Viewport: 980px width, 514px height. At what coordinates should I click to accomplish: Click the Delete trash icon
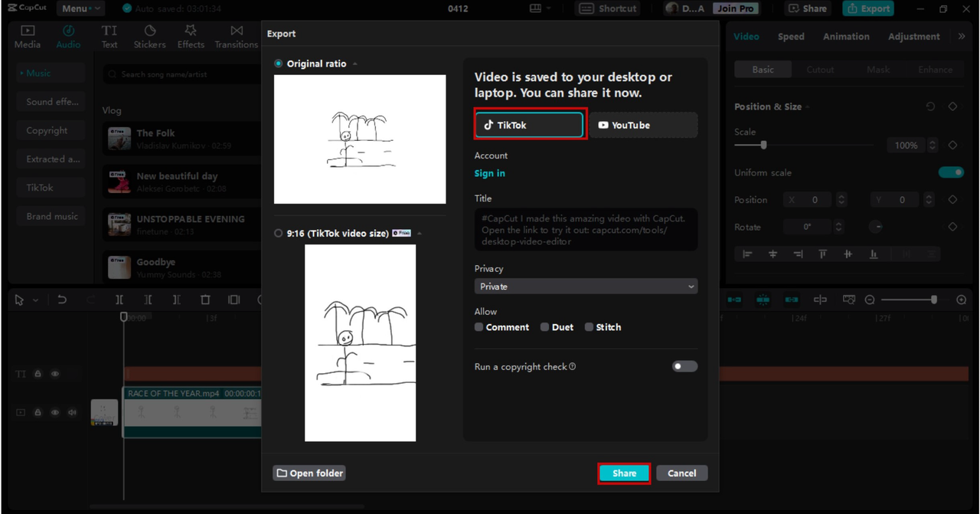[205, 300]
